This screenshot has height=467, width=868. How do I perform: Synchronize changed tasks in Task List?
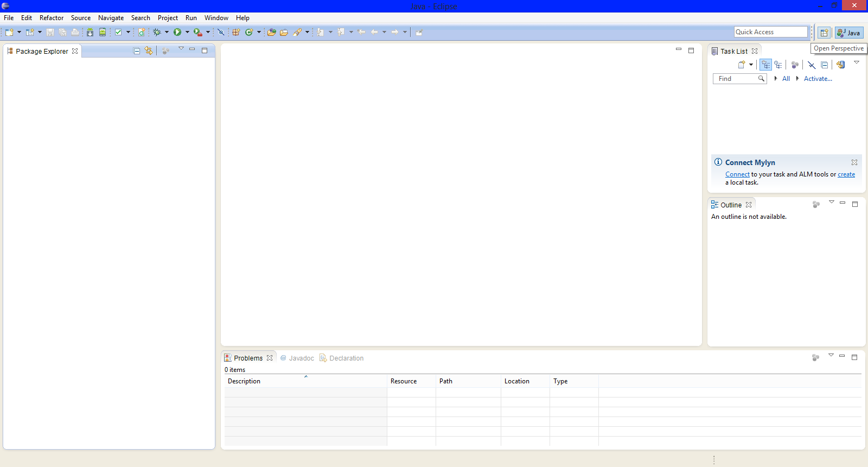(x=840, y=65)
